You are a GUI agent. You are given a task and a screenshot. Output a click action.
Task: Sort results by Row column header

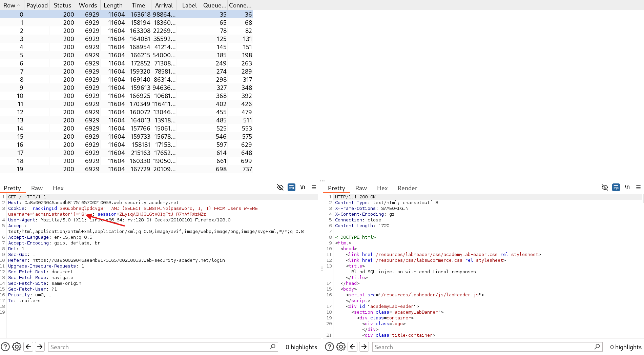12,5
